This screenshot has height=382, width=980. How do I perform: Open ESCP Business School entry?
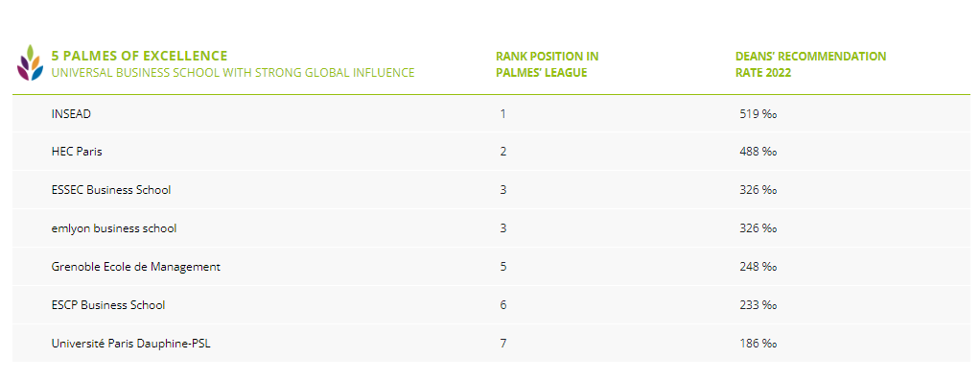(108, 305)
